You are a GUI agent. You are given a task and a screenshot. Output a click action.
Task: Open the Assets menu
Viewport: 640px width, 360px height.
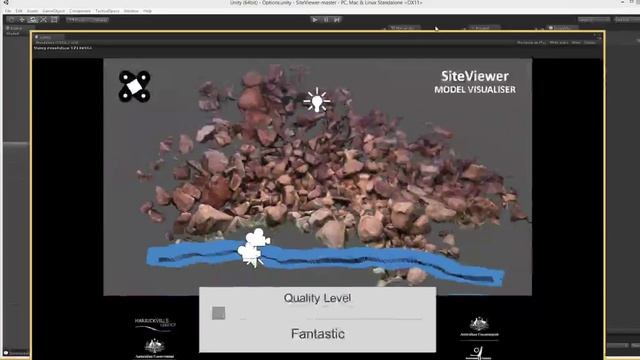33,11
